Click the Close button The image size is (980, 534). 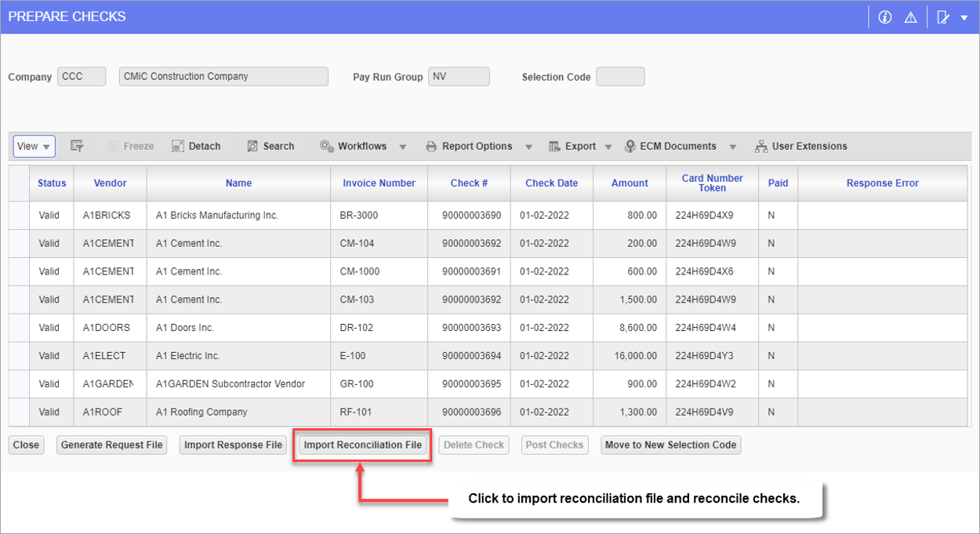coord(26,445)
